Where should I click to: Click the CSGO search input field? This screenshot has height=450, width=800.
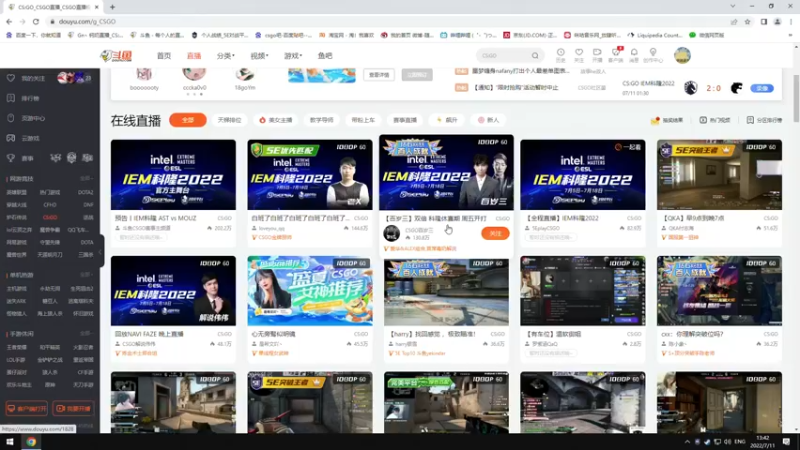coord(504,56)
